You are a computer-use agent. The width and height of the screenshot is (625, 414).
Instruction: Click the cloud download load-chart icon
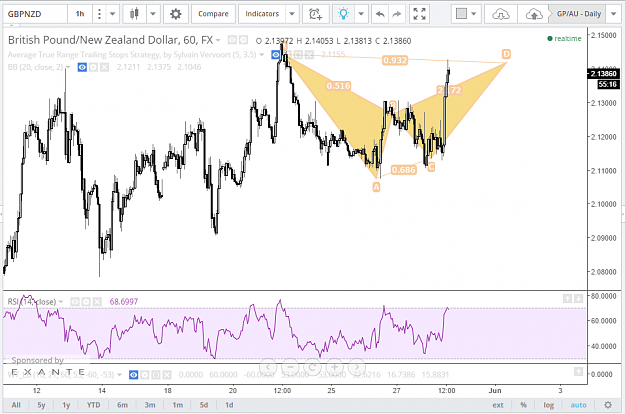pos(501,14)
